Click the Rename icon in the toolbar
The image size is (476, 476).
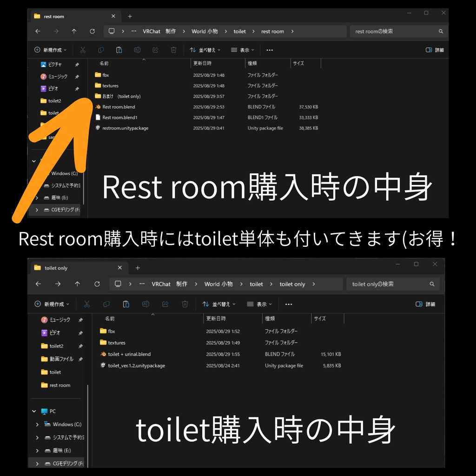point(137,50)
